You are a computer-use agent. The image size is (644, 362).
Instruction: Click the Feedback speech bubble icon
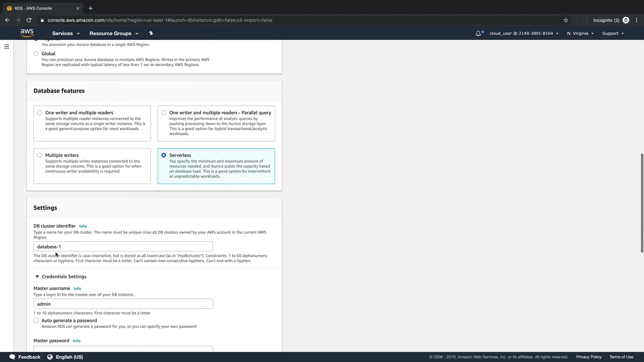coord(12,357)
